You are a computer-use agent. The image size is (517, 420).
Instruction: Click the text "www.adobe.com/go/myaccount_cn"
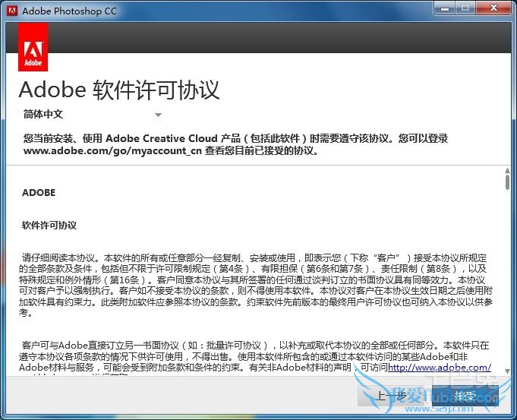tap(112, 151)
